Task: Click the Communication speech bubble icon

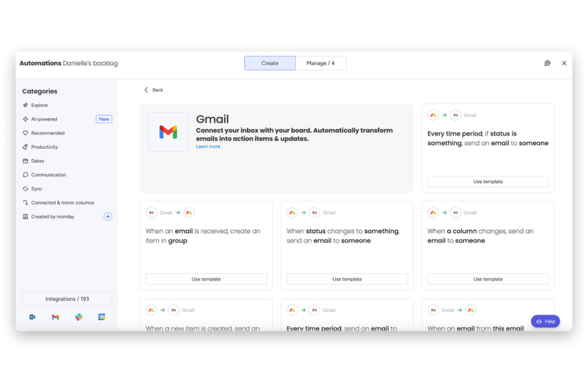Action: tap(25, 174)
